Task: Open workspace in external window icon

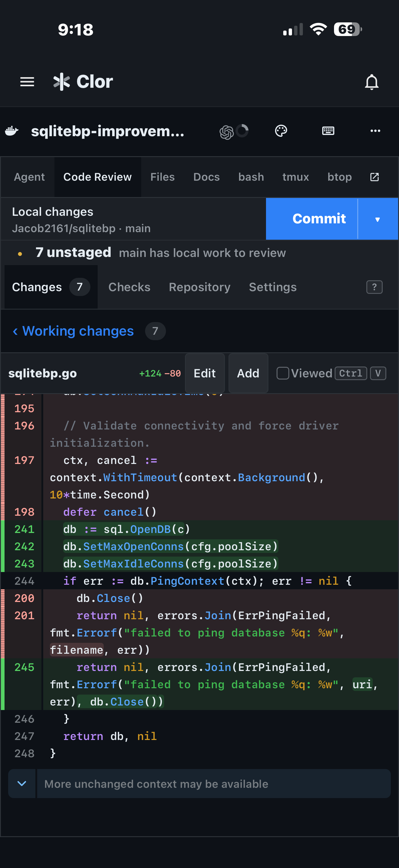Action: (x=375, y=177)
